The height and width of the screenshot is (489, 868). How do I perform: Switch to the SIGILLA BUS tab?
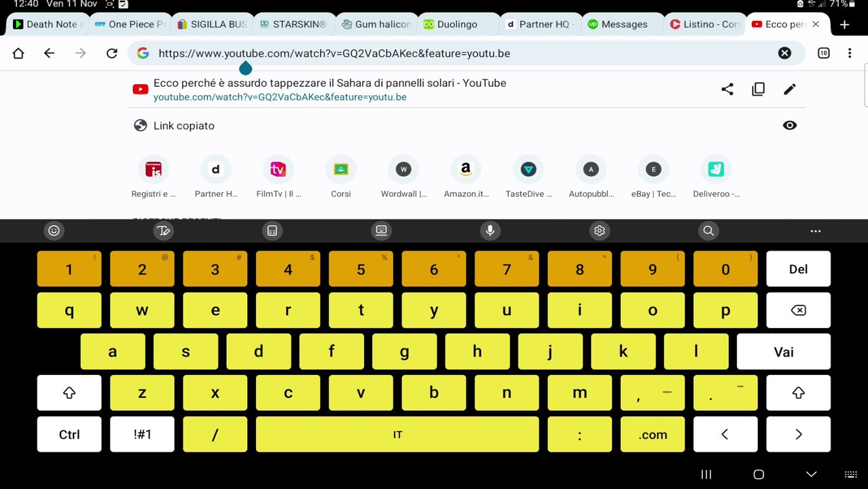click(x=211, y=24)
